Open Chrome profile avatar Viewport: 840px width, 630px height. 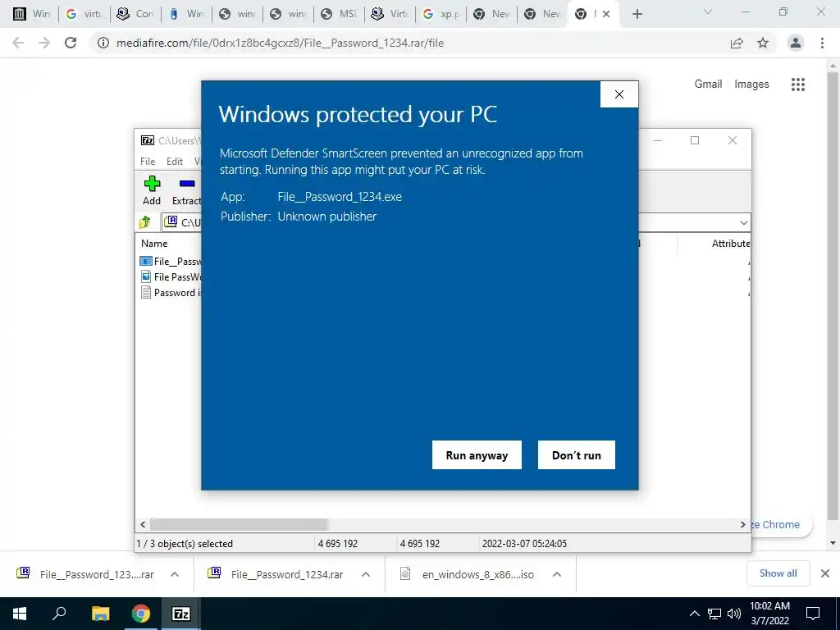(x=796, y=43)
